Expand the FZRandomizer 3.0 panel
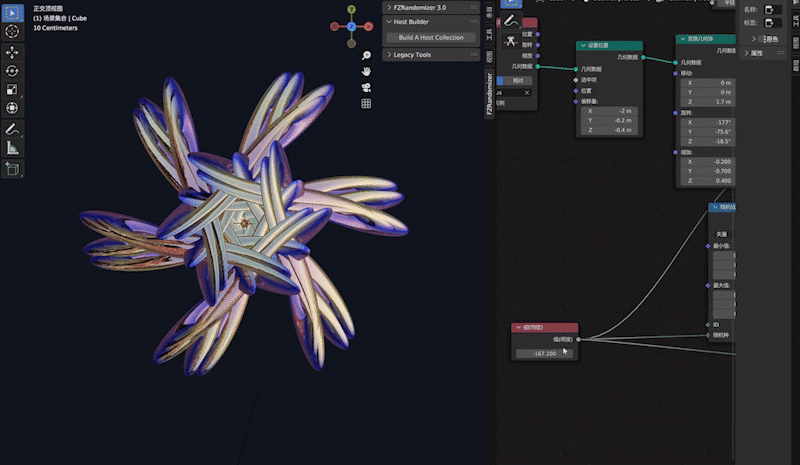Image resolution: width=800 pixels, height=465 pixels. [389, 7]
